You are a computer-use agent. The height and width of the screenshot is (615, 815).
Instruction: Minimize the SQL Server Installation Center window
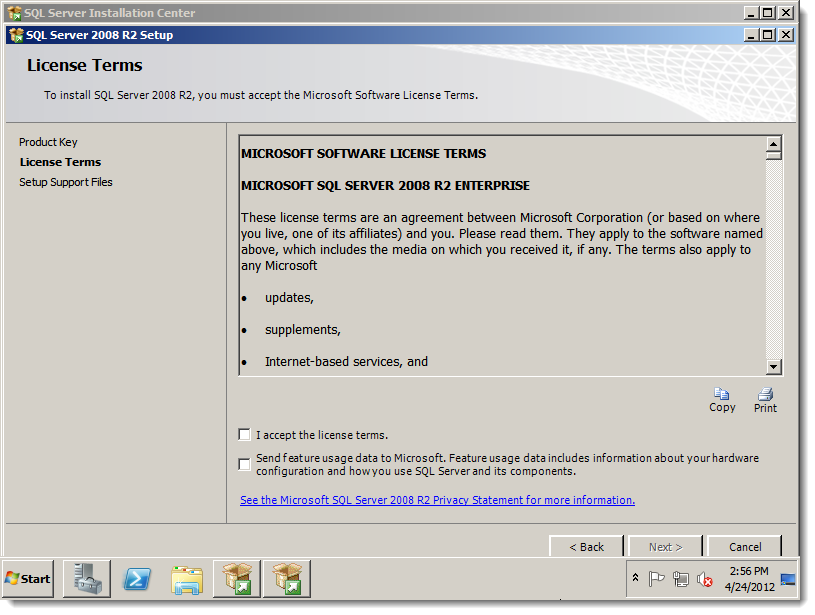(751, 12)
